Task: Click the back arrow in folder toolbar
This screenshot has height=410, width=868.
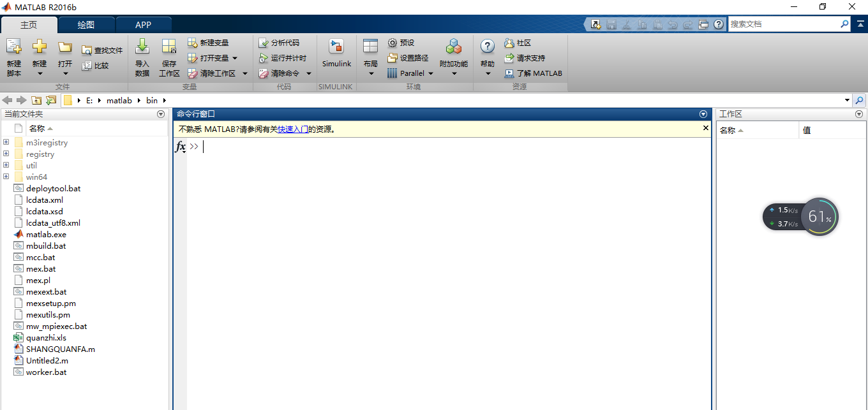Action: click(x=8, y=100)
